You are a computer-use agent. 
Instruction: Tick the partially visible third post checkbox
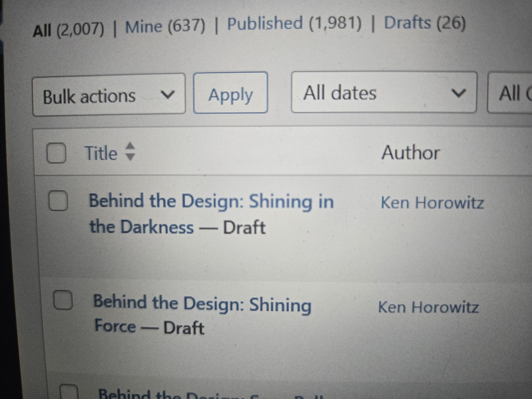pyautogui.click(x=69, y=392)
